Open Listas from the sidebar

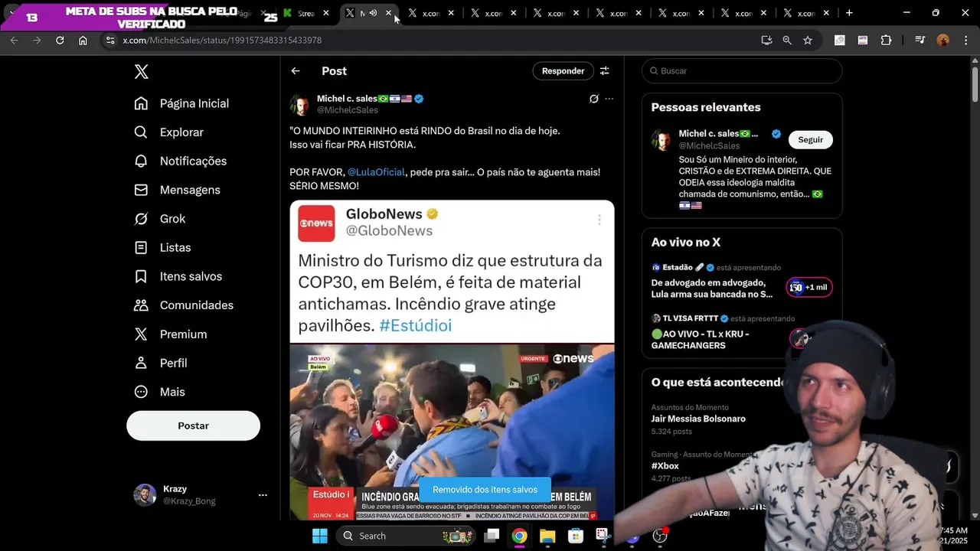point(162,247)
